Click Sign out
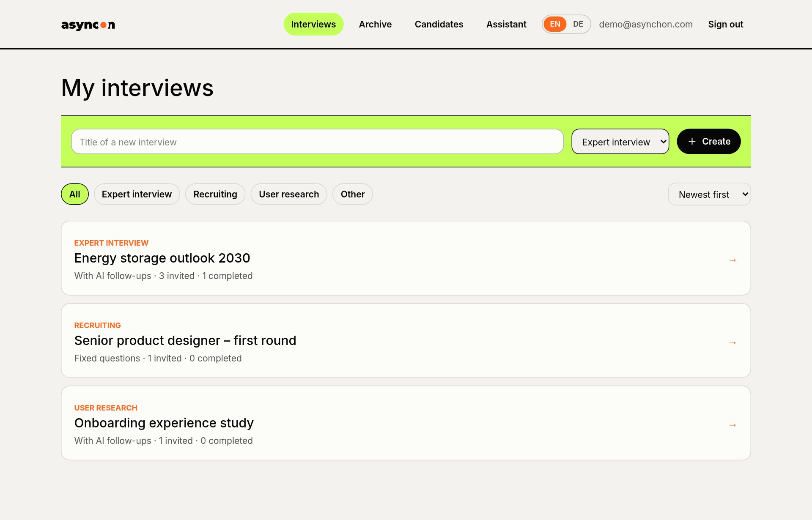Image resolution: width=812 pixels, height=520 pixels. 726,24
